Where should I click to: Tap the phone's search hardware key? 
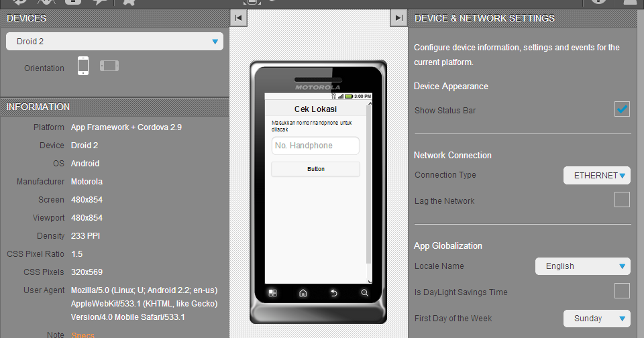point(364,293)
